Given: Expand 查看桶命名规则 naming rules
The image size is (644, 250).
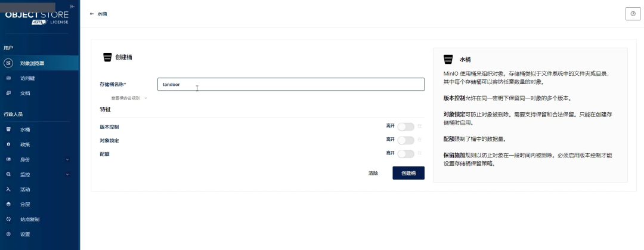Looking at the screenshot, I should point(129,98).
